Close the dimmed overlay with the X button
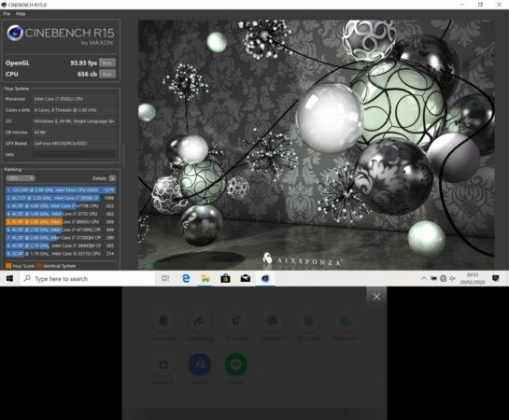This screenshot has height=420, width=509. [x=376, y=297]
